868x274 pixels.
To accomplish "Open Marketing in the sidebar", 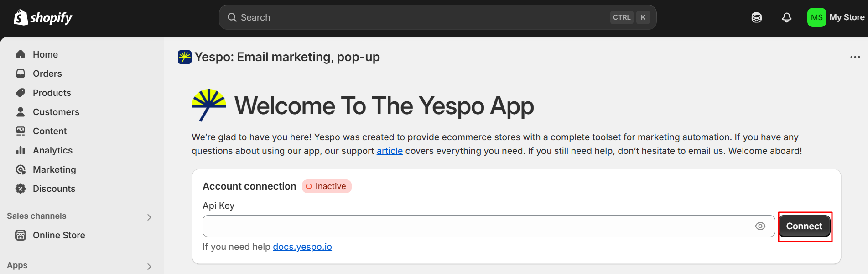I will [54, 169].
